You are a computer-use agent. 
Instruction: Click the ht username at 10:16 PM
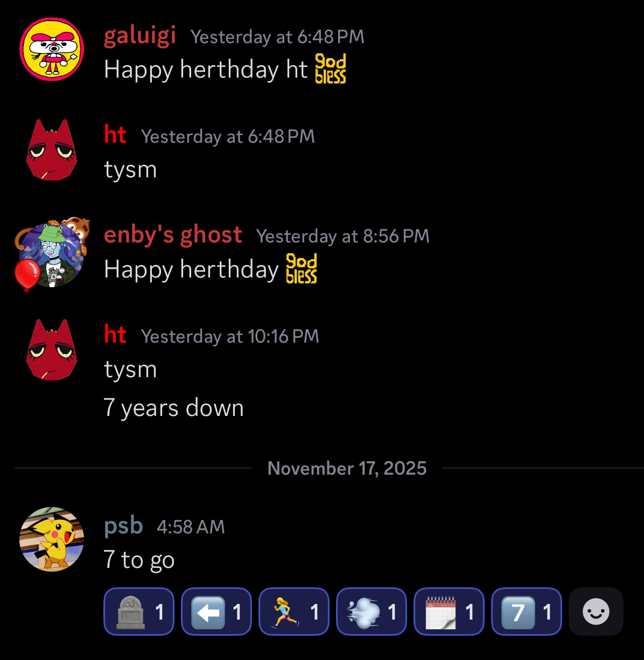115,335
